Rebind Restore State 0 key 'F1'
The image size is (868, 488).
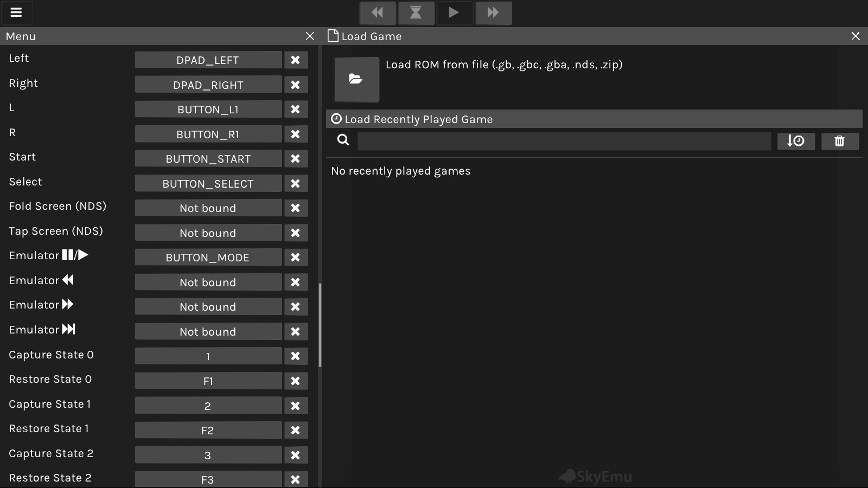[x=208, y=381]
